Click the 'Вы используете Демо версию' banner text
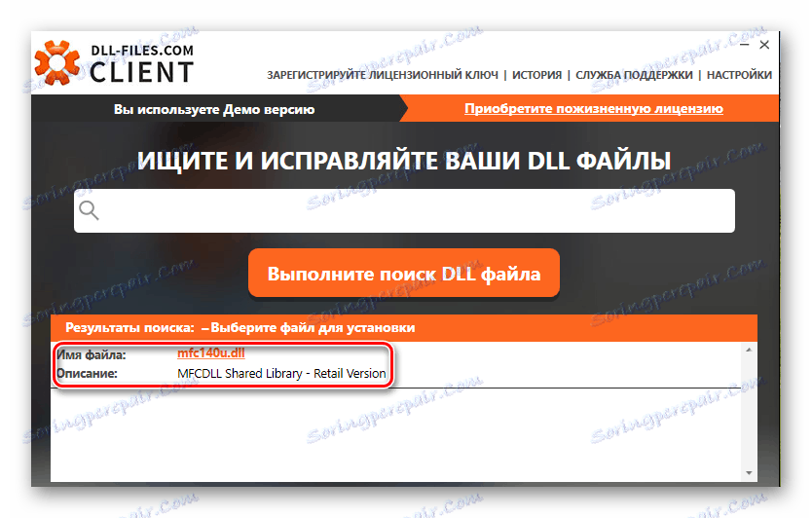 (214, 109)
